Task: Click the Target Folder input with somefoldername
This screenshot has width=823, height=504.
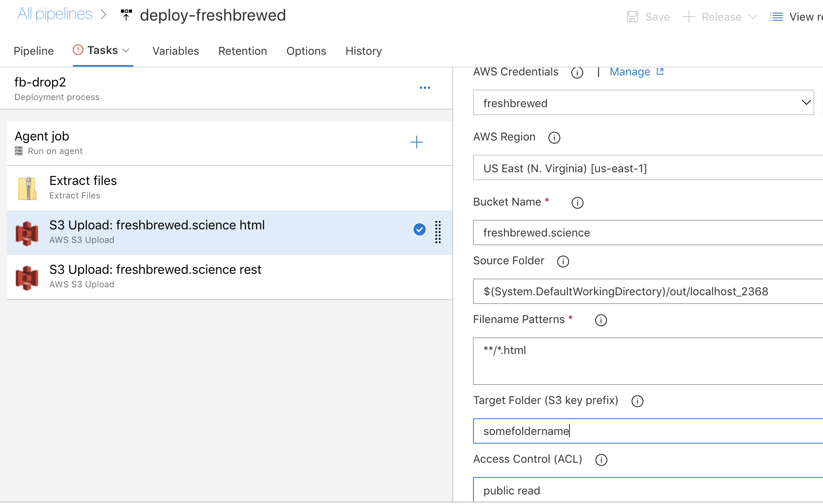Action: (648, 431)
